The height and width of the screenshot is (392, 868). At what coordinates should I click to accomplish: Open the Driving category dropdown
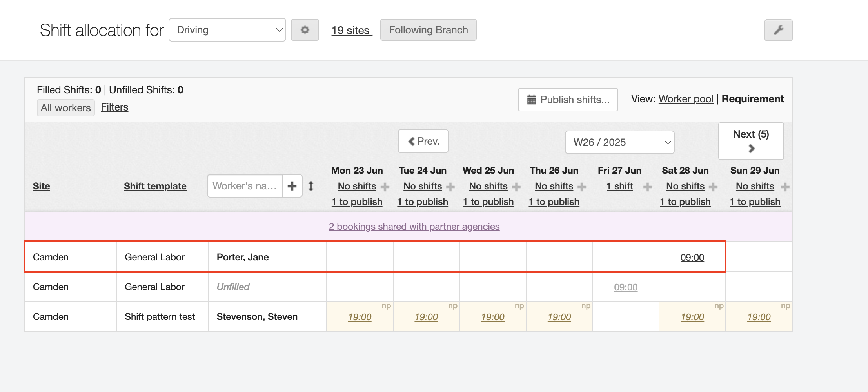(227, 30)
